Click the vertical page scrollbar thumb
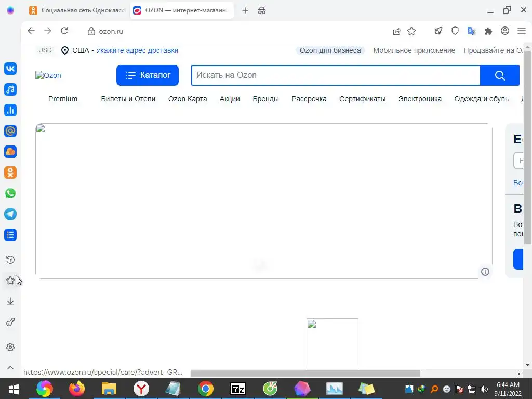The height and width of the screenshot is (399, 532). pyautogui.click(x=527, y=147)
